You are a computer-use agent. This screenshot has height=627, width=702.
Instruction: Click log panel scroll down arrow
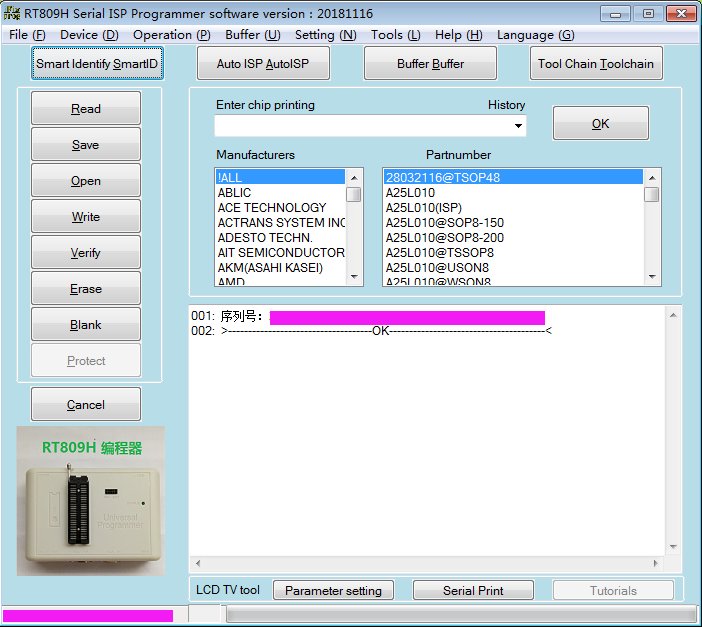click(x=673, y=547)
